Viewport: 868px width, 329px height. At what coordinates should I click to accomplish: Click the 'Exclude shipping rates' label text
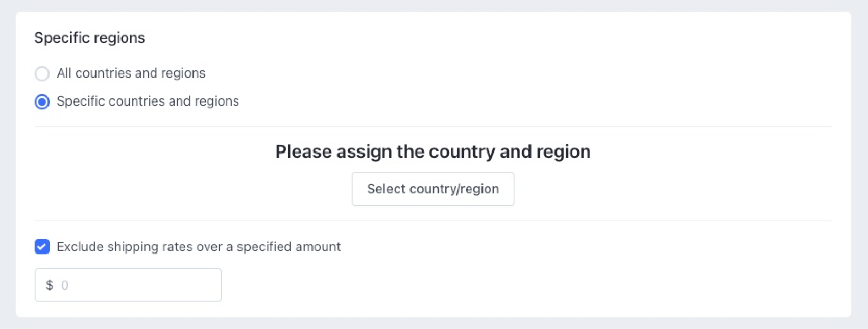tap(198, 247)
